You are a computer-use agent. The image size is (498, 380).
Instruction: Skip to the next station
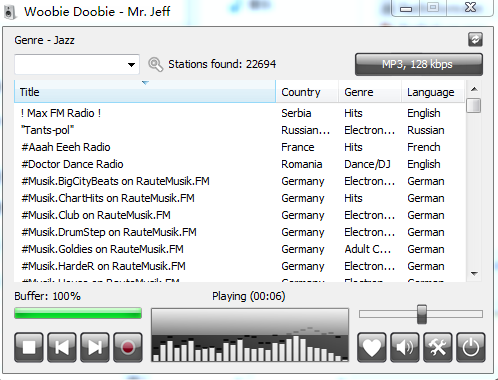[95, 347]
